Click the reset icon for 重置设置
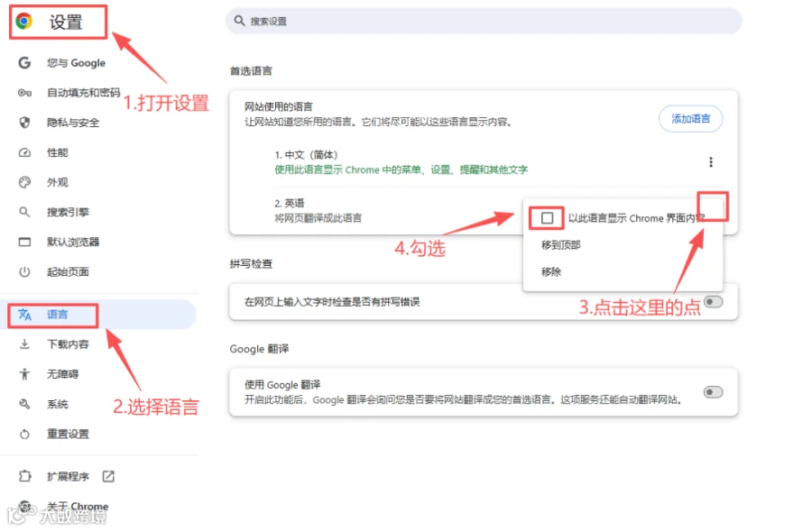Image resolution: width=812 pixels, height=531 pixels. (24, 435)
